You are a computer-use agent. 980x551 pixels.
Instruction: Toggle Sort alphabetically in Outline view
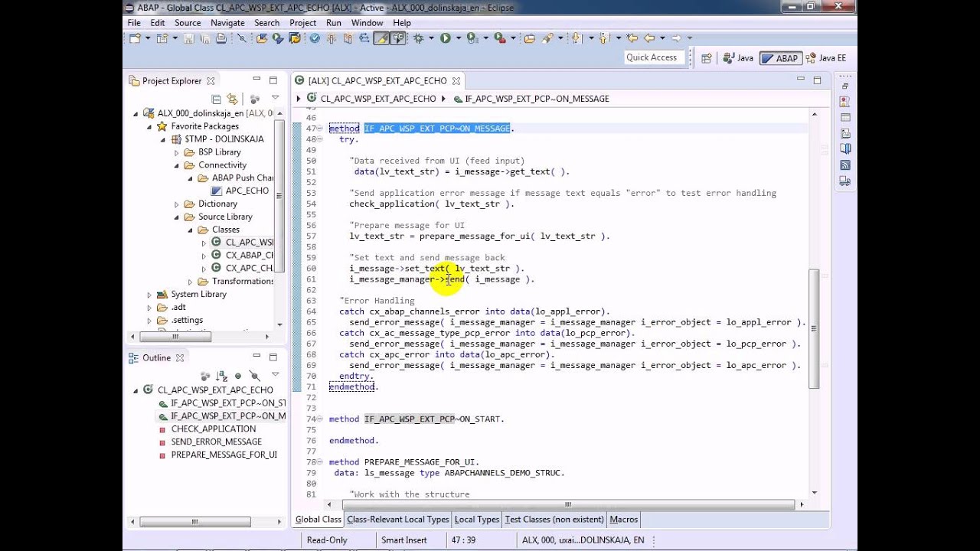click(222, 376)
